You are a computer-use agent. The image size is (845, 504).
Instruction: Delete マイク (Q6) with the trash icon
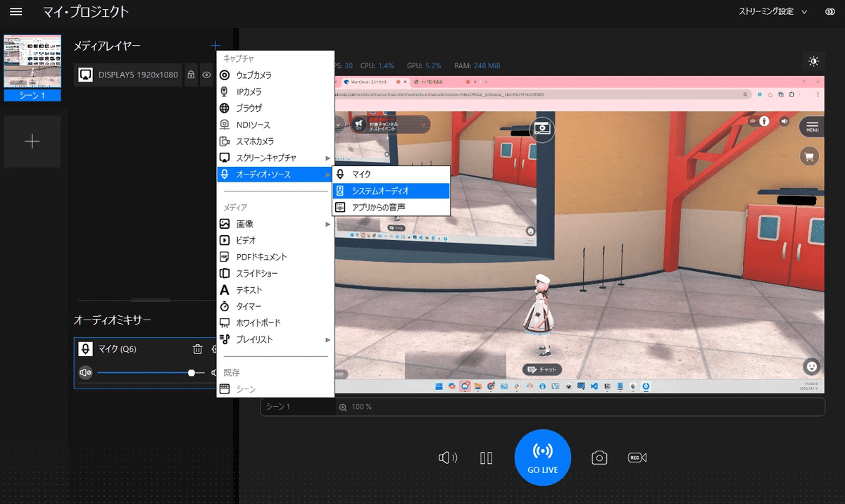(198, 349)
